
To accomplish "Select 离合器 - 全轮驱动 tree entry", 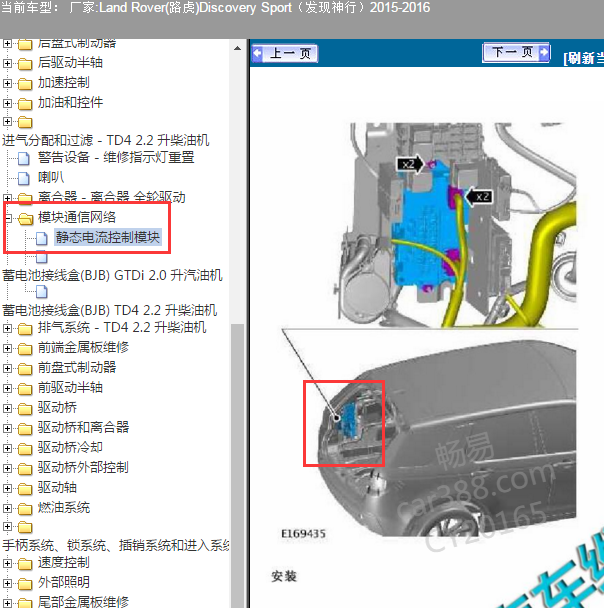I will tap(112, 197).
